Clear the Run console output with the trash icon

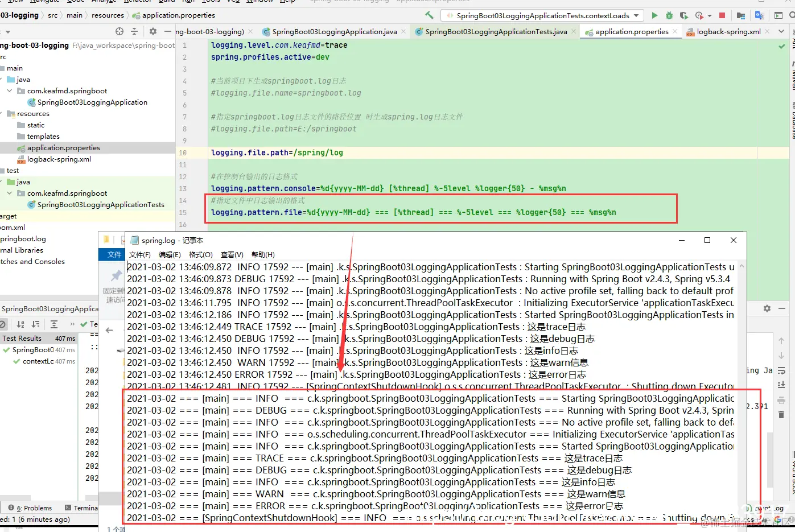(781, 415)
